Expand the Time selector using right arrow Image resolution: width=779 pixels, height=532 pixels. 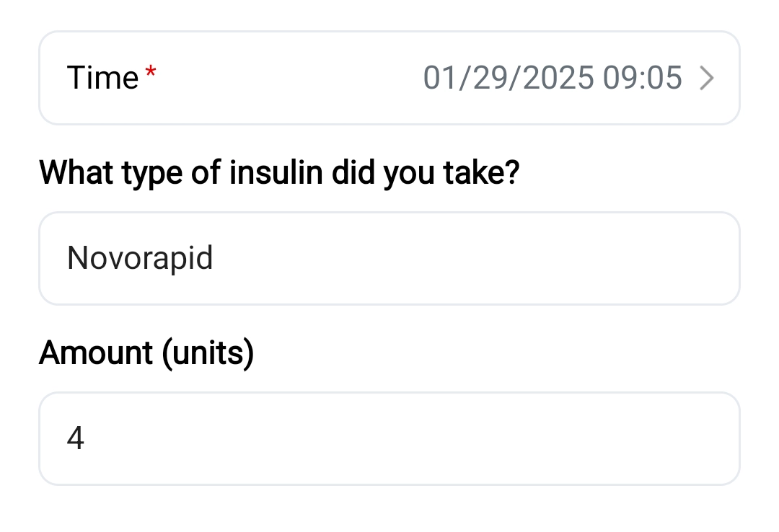click(x=707, y=78)
